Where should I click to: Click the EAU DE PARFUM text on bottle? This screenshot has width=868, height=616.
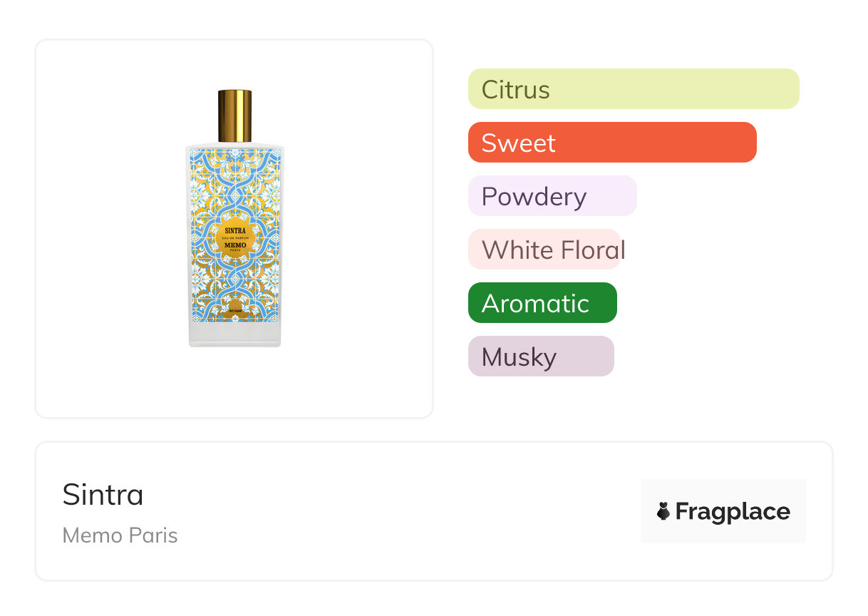pyautogui.click(x=234, y=238)
